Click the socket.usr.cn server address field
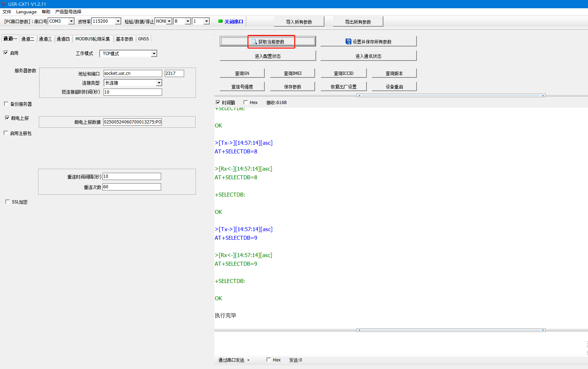The height and width of the screenshot is (369, 588). [x=132, y=73]
